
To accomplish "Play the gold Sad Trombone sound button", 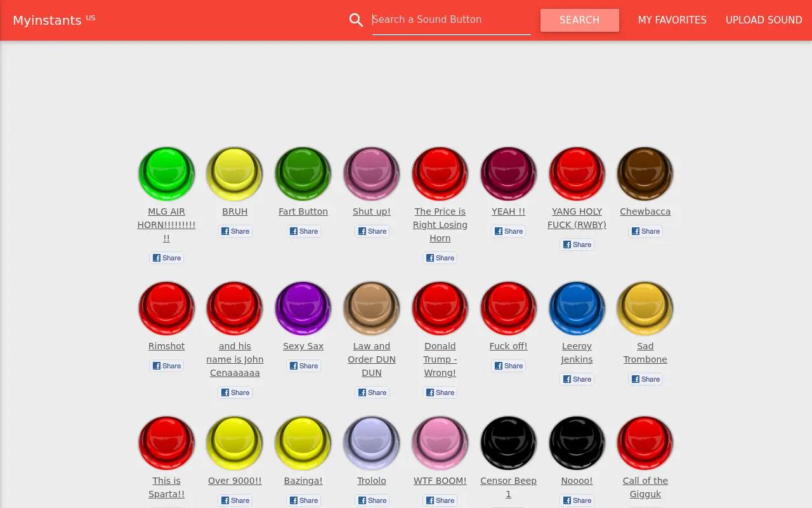I will (x=645, y=308).
